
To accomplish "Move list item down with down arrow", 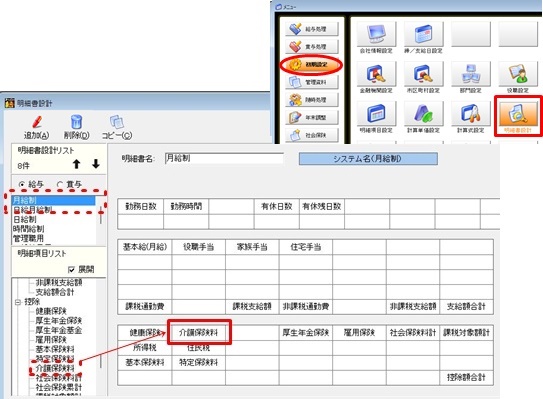I will (x=96, y=164).
